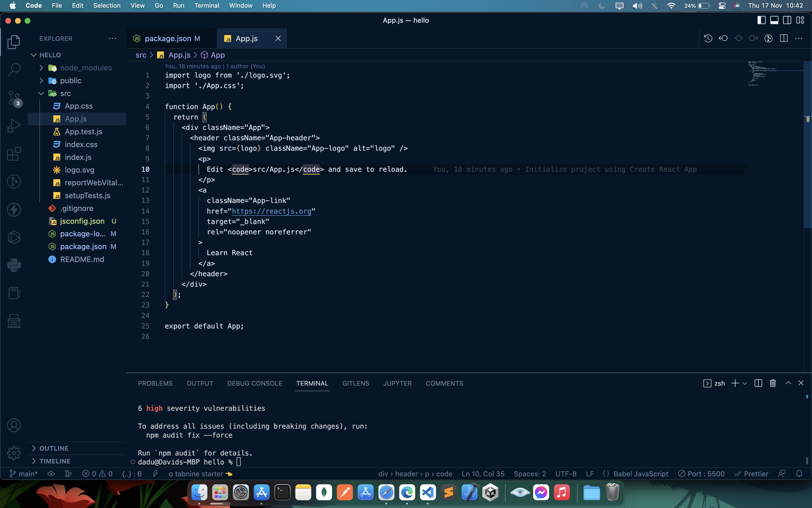This screenshot has height=508, width=812.
Task: Toggle Prettier formatter status
Action: (x=751, y=474)
